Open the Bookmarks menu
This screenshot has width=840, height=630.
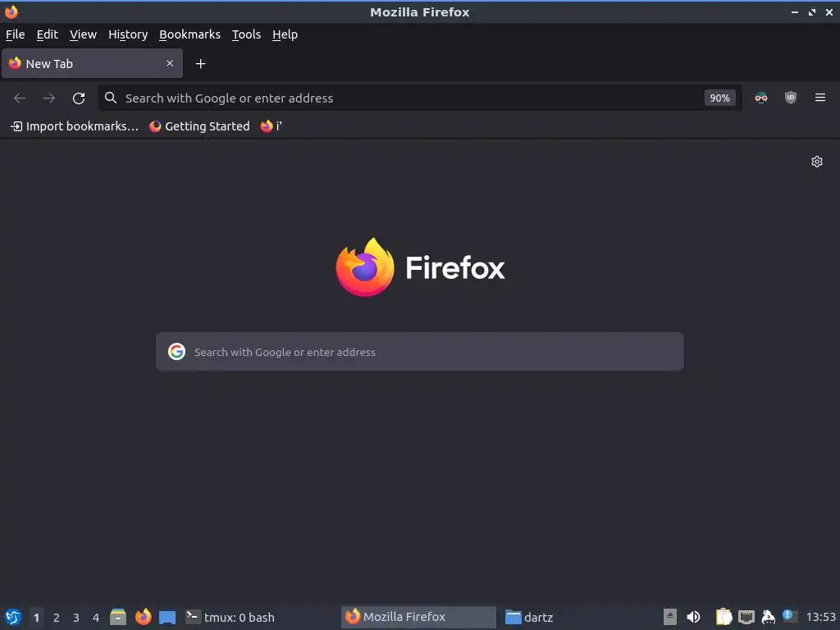(x=189, y=34)
